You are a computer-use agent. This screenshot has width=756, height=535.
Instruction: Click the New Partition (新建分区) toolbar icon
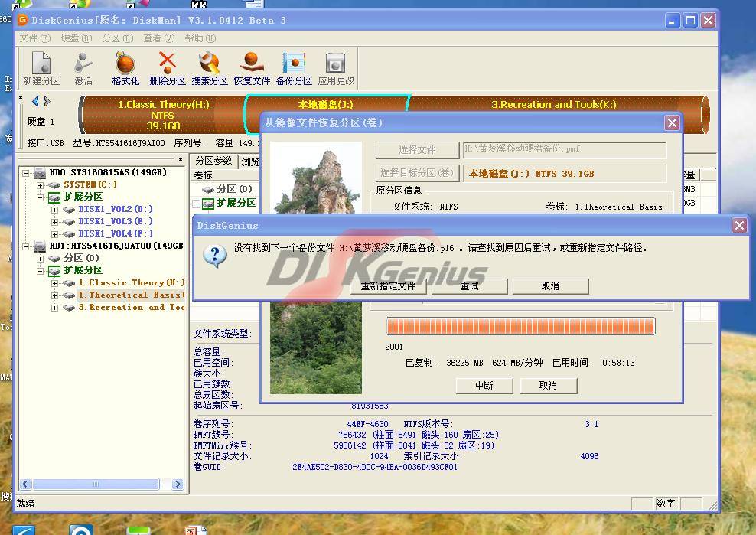41,68
